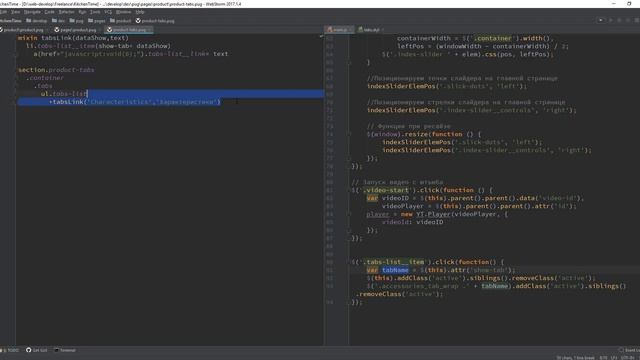Click the dev folder breadcrumb

click(x=58, y=20)
